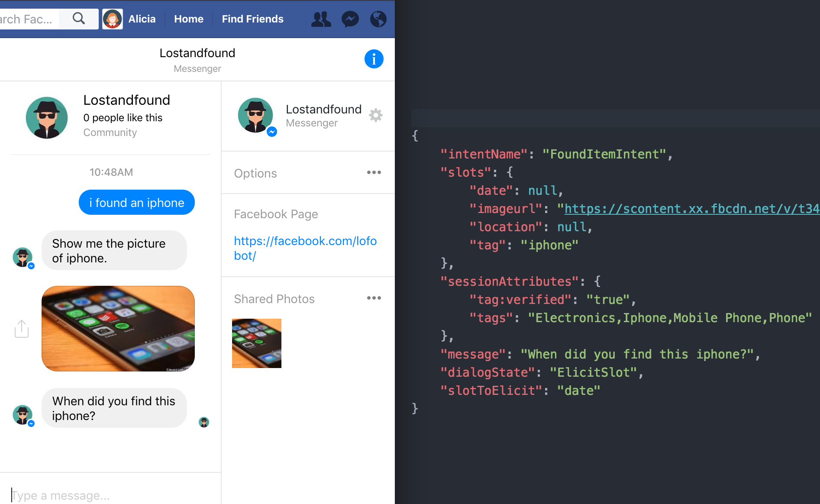
Task: Open the Messenger icon in the top bar
Action: 350,19
